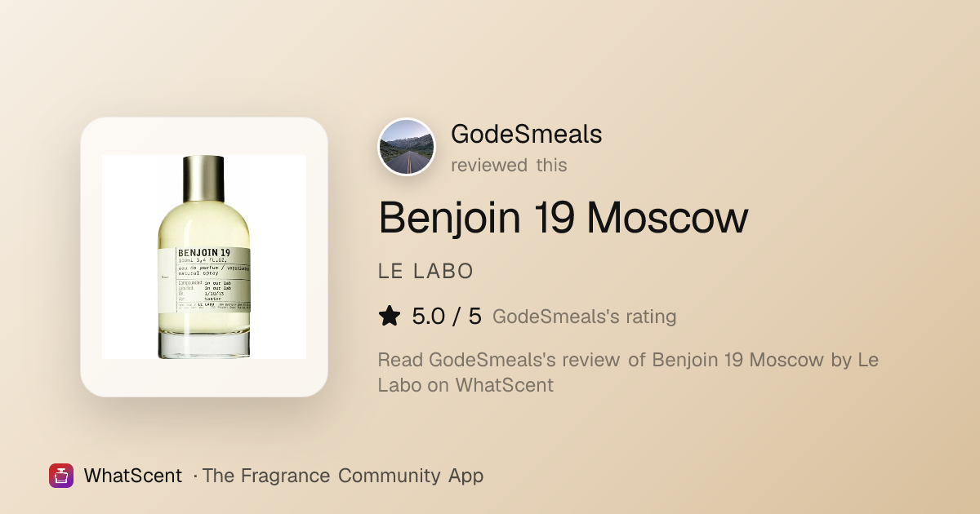This screenshot has height=514, width=980.
Task: Select the LE LABO brand label
Action: tap(426, 272)
